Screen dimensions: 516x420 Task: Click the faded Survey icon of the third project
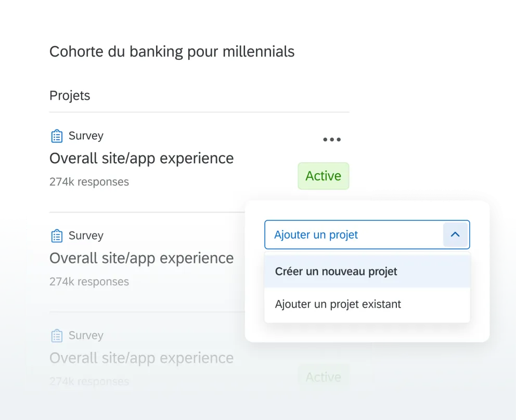(x=56, y=335)
